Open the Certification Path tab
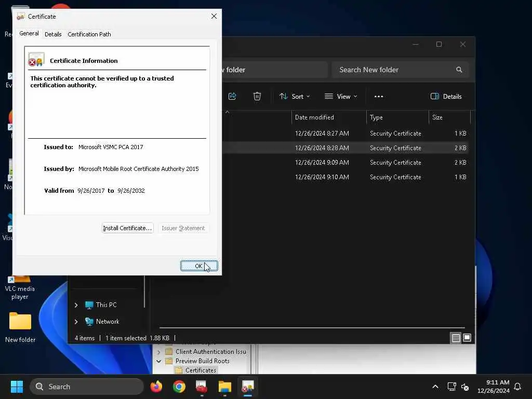 click(89, 34)
